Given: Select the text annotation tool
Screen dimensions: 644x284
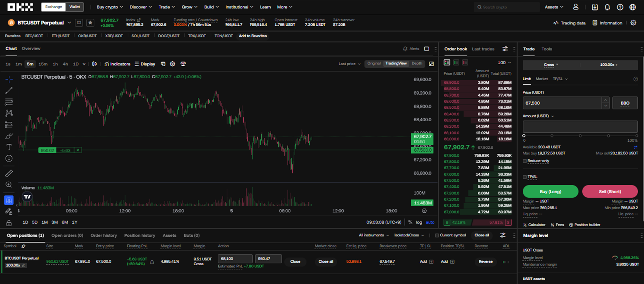Looking at the screenshot, I should [9, 147].
